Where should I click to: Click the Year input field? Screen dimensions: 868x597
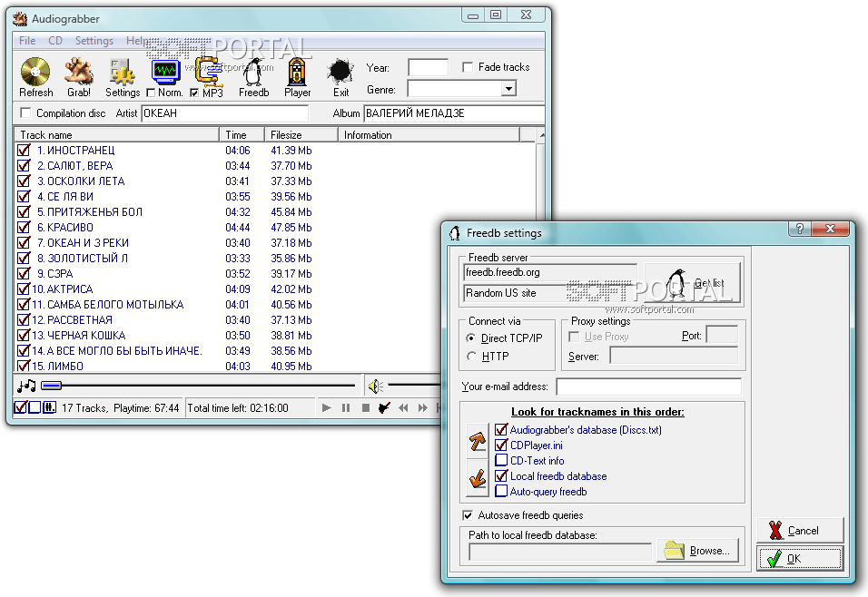point(428,67)
